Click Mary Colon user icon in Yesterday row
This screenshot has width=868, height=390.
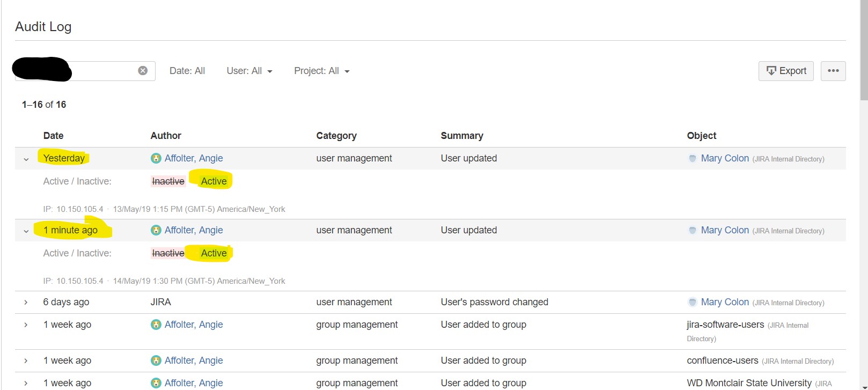tap(693, 158)
